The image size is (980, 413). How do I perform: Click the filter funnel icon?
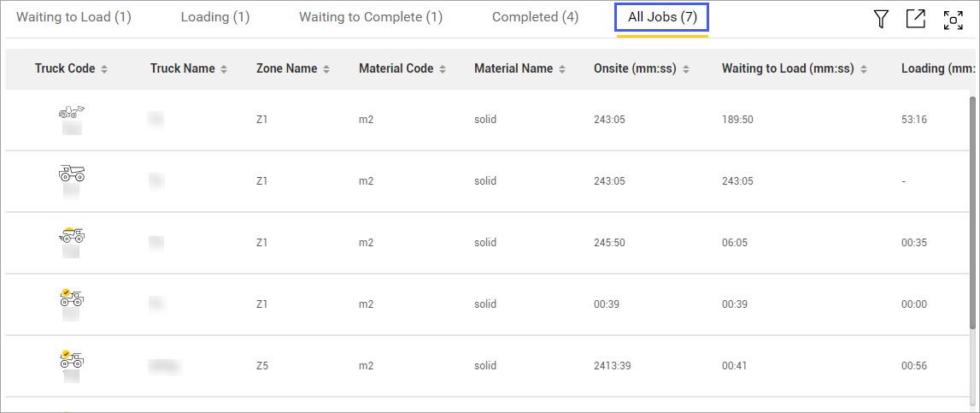click(x=881, y=20)
